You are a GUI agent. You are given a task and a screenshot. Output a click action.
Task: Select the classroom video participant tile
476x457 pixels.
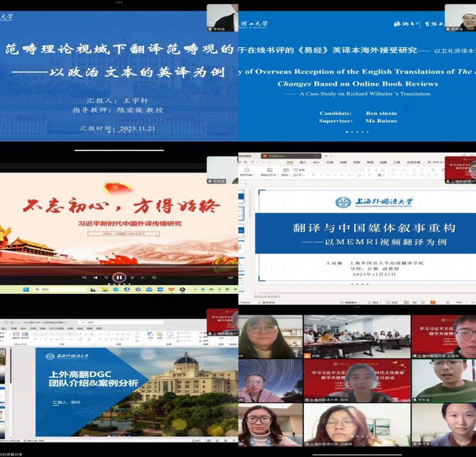pos(357,337)
